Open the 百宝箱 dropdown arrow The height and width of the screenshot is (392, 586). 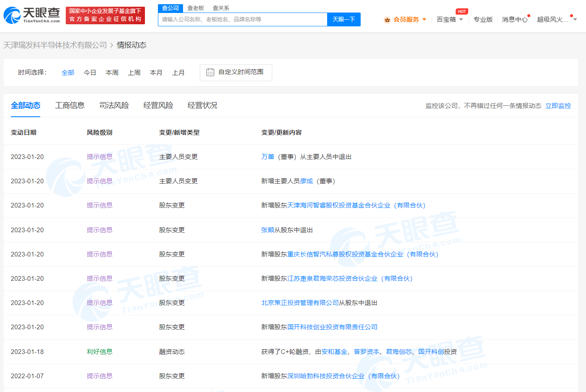[462, 20]
